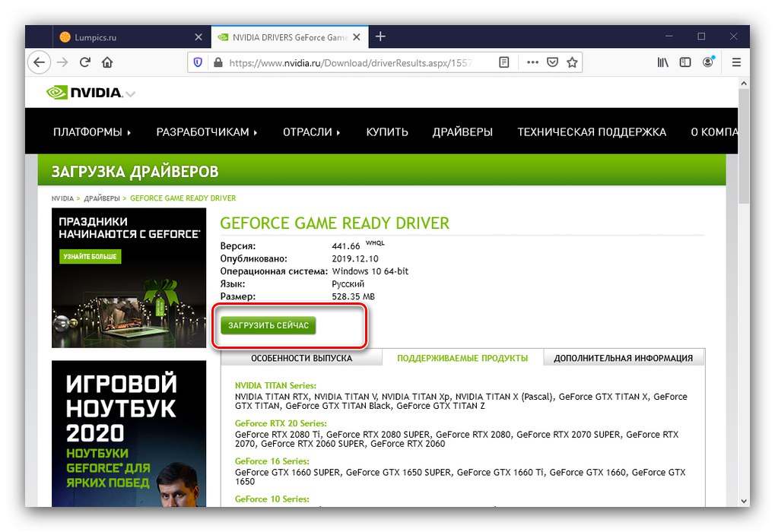Click the Русский language value
Image resolution: width=775 pixels, height=532 pixels.
348,284
